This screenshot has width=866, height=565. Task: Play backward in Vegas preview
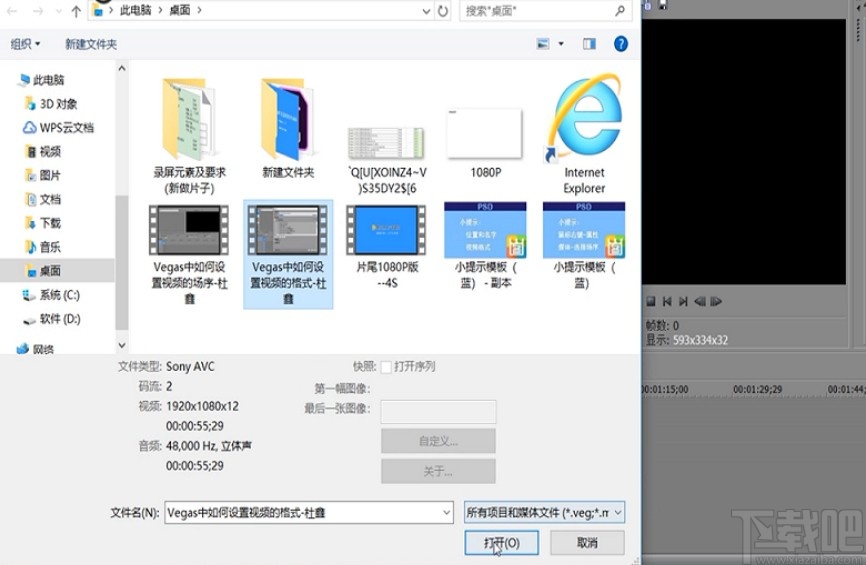[700, 301]
